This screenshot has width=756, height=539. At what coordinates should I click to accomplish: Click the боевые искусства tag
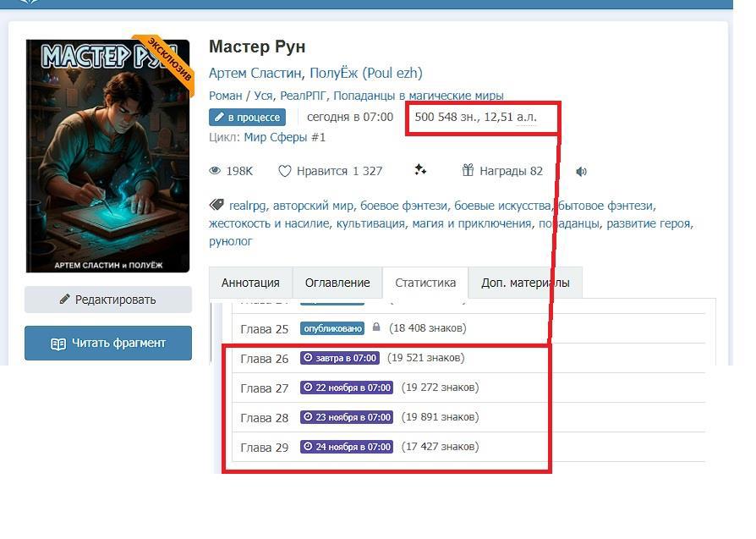click(x=502, y=206)
